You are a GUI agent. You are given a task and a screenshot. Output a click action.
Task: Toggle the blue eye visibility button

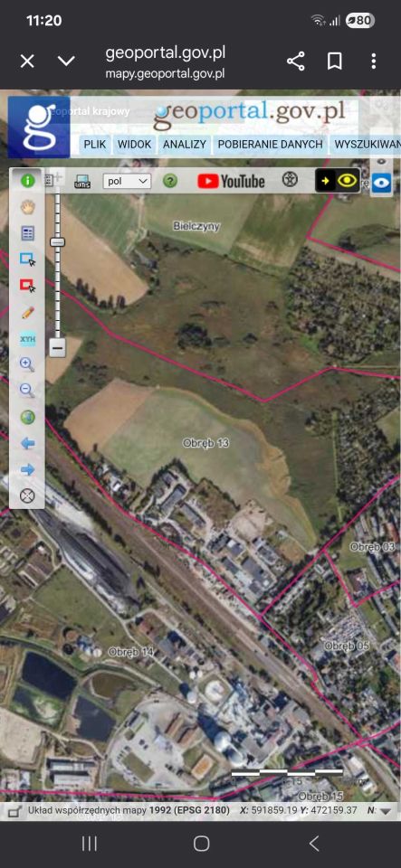[381, 182]
